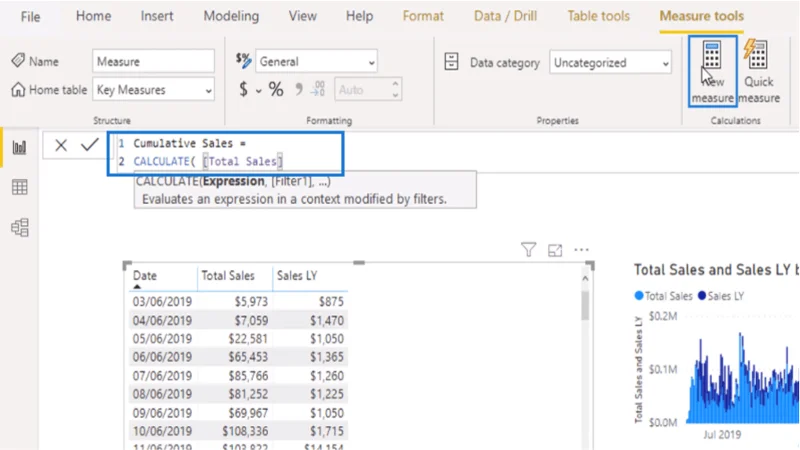Click the Home table house icon

pyautogui.click(x=18, y=89)
